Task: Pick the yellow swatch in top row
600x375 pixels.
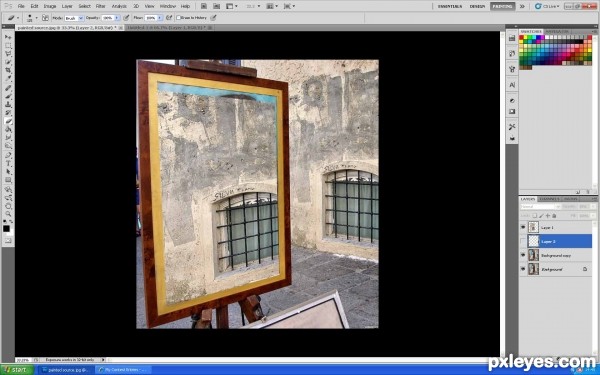Action: 525,38
